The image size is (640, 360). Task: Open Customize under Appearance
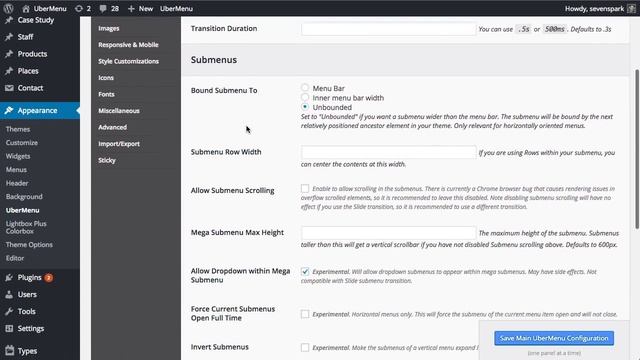click(x=22, y=143)
